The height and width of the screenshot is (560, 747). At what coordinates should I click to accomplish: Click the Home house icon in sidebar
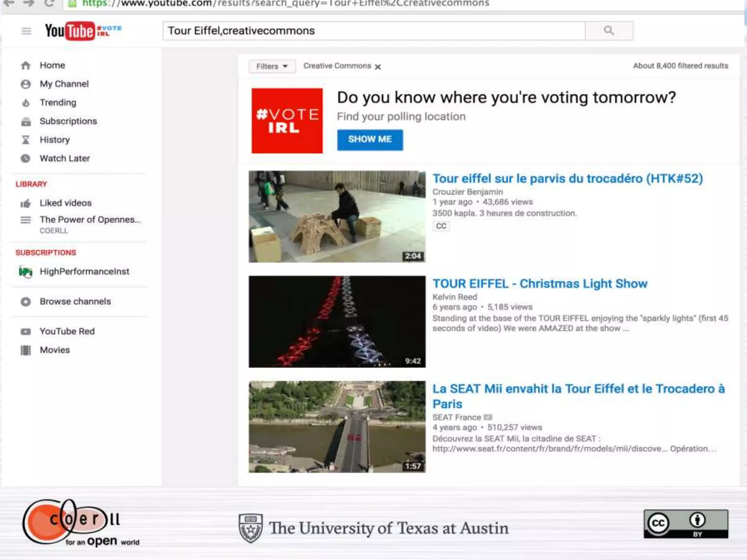coord(26,66)
